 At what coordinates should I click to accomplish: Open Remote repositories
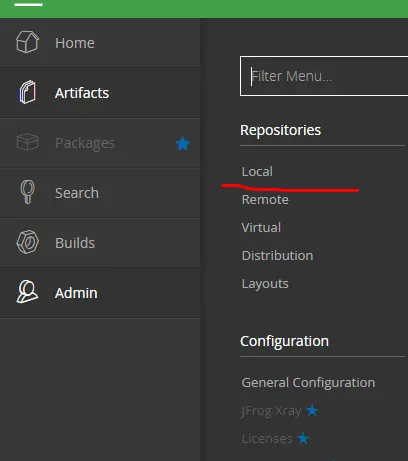265,200
